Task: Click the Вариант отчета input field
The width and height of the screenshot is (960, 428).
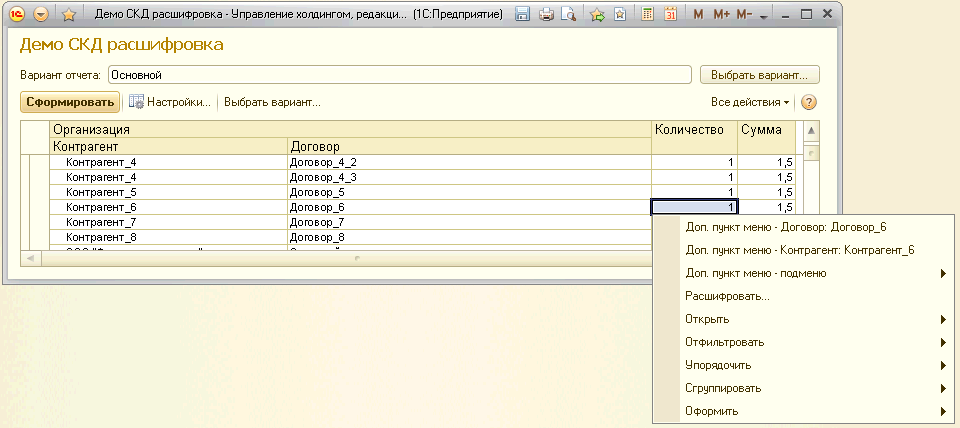Action: (398, 74)
